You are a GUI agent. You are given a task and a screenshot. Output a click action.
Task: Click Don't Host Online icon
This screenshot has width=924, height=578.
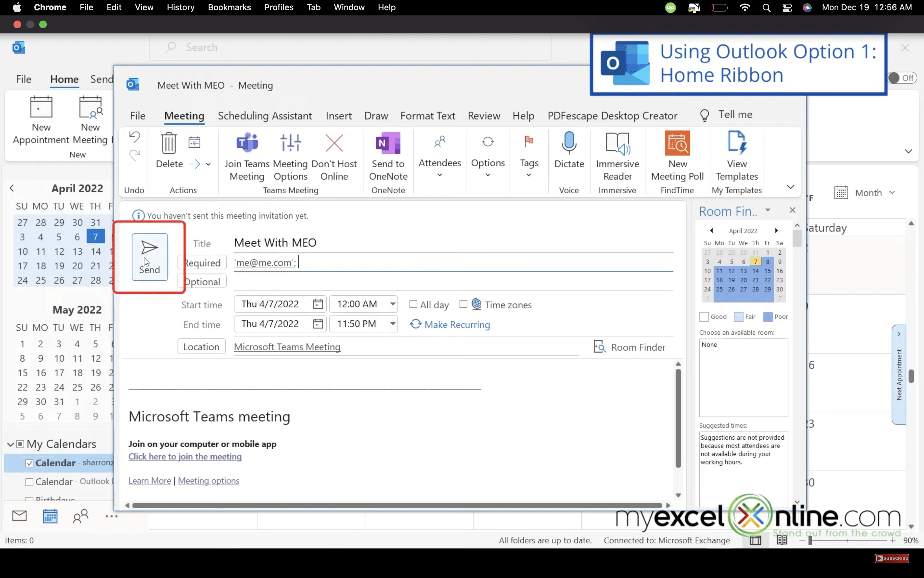(334, 143)
